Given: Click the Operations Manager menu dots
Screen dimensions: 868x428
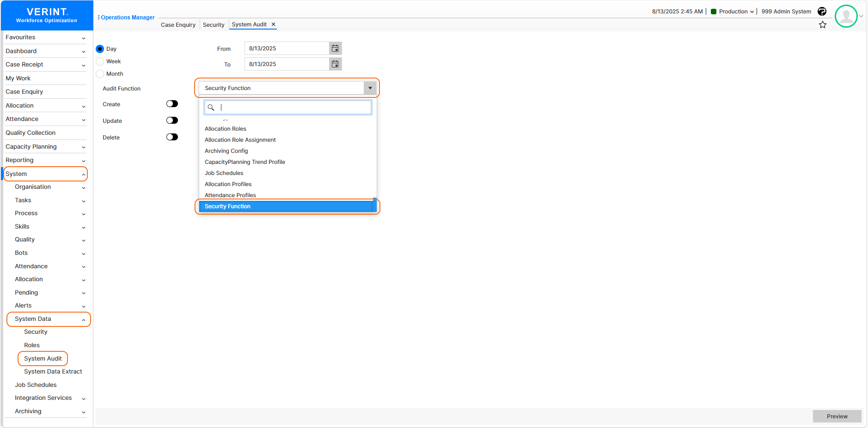Looking at the screenshot, I should coord(98,18).
